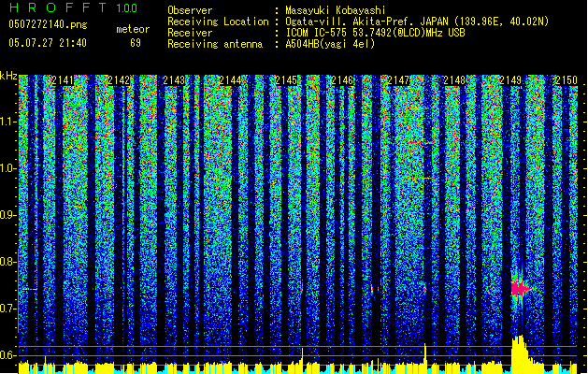Viewport: 588px width, 374px height.
Task: Click the 2142 time marker
Action: pyautogui.click(x=119, y=80)
